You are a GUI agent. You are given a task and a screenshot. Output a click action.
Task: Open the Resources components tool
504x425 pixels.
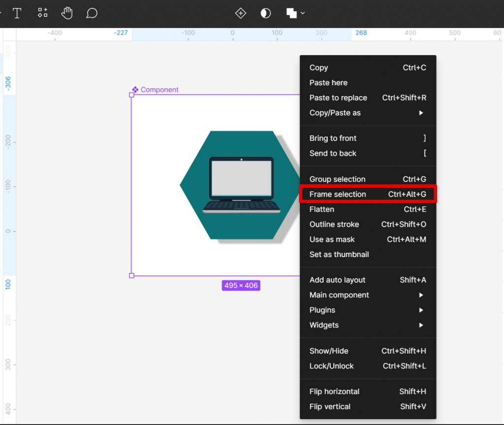[43, 13]
